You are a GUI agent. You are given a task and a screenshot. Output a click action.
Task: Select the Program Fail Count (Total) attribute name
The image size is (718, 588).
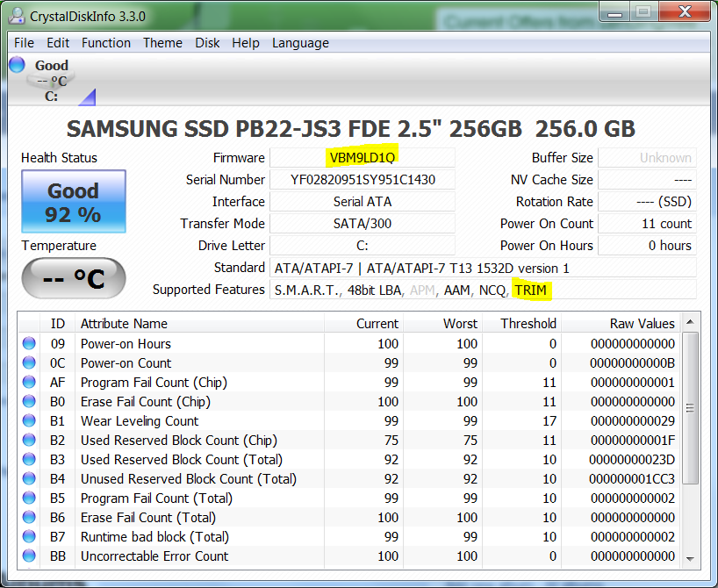pyautogui.click(x=156, y=498)
